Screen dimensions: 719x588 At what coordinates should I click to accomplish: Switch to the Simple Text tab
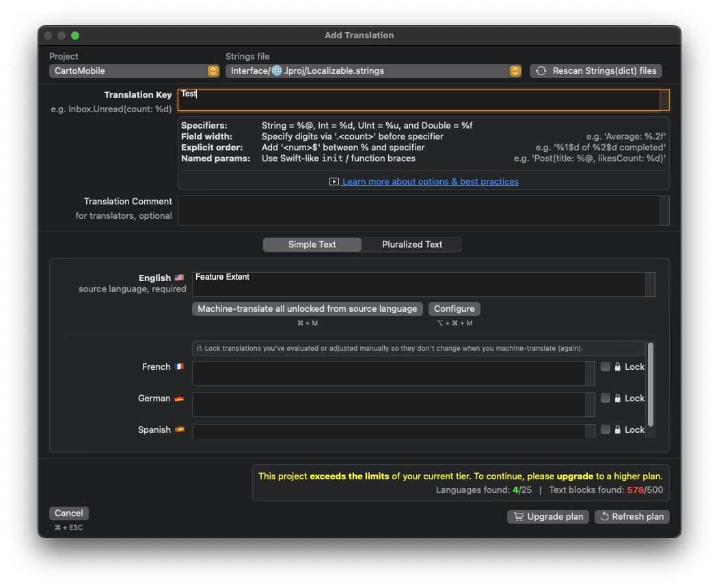312,245
